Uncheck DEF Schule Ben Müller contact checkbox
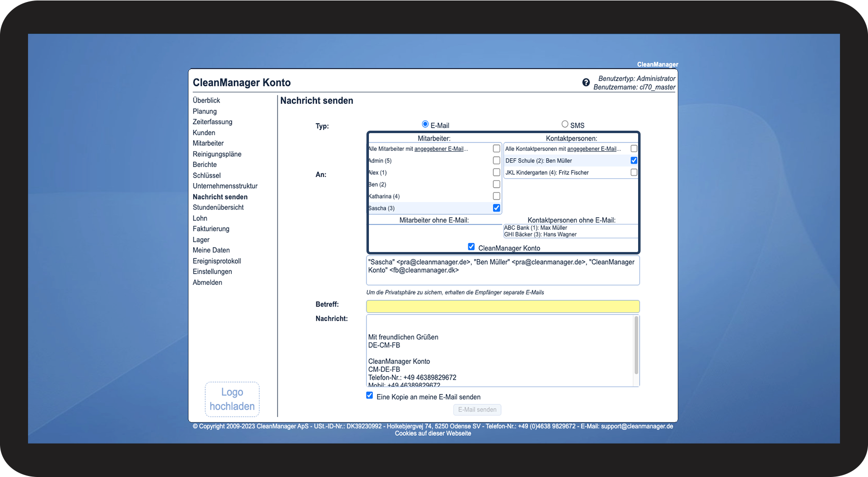The image size is (868, 477). [x=634, y=161]
